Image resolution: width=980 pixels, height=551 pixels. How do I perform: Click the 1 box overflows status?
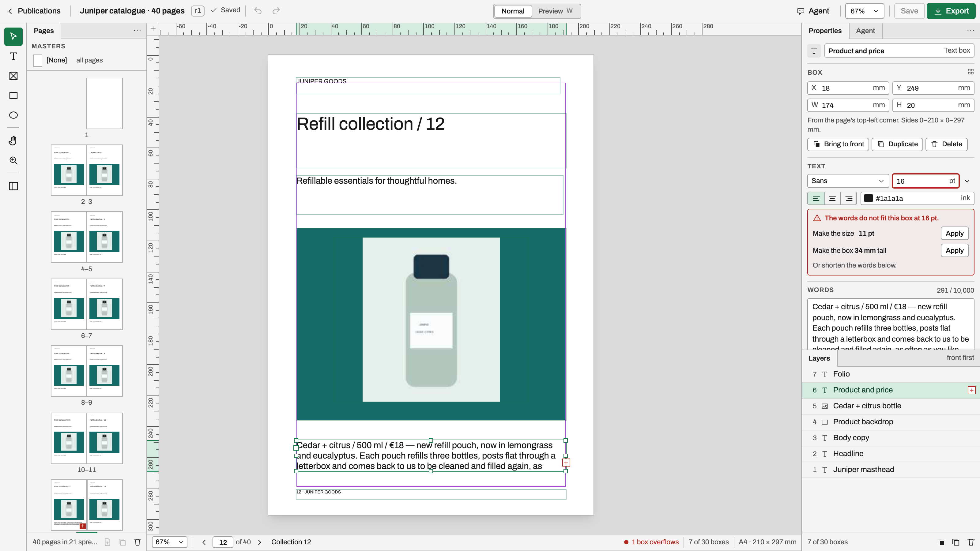click(651, 542)
